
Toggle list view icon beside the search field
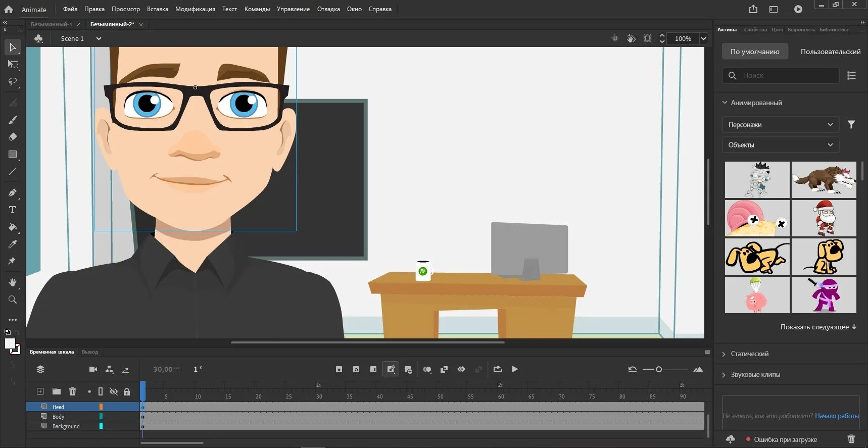click(x=852, y=75)
